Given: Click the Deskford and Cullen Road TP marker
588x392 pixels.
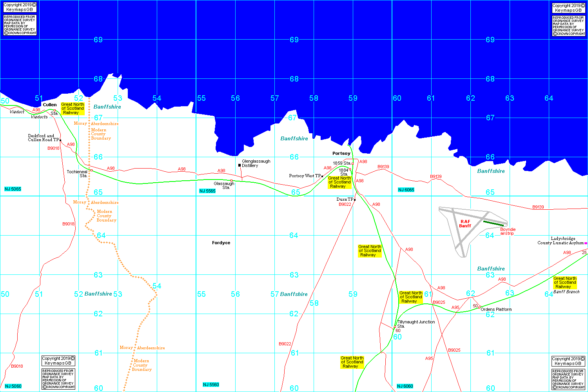Looking at the screenshot, I should (x=60, y=140).
